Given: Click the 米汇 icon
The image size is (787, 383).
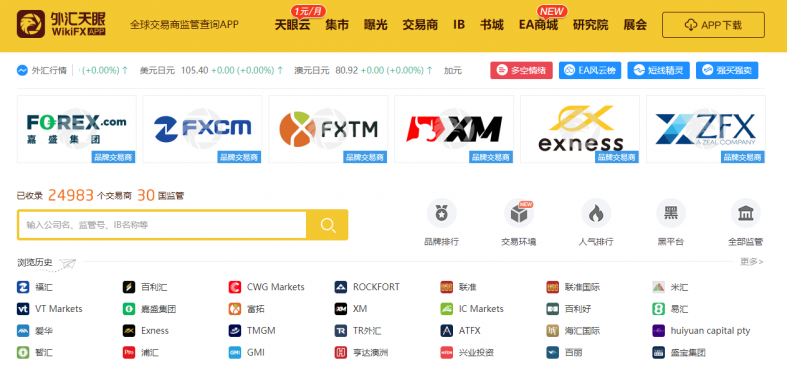Looking at the screenshot, I should (x=659, y=287).
